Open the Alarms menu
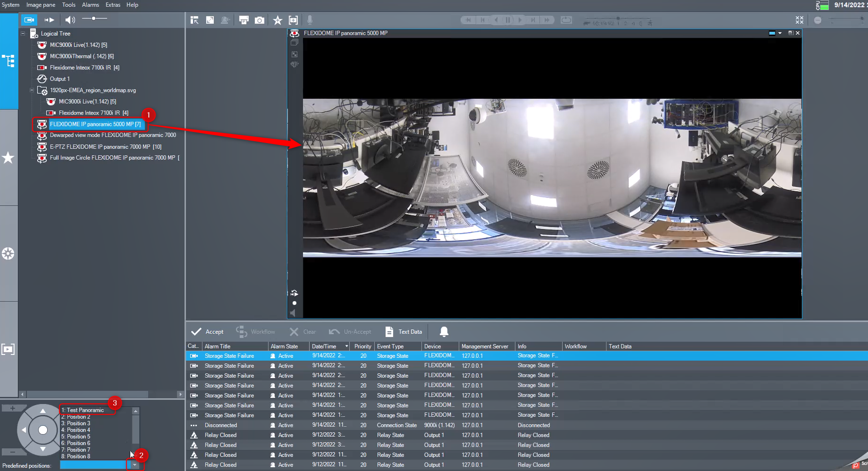The image size is (868, 471). [x=90, y=5]
